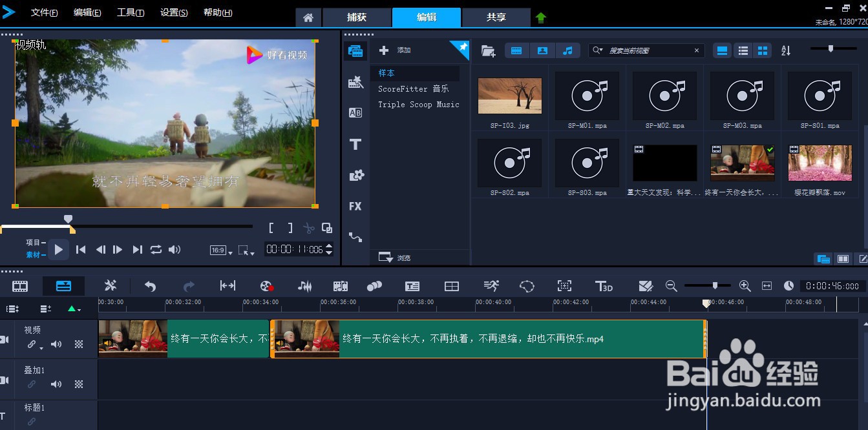Open the Auto Music tool

click(x=341, y=286)
